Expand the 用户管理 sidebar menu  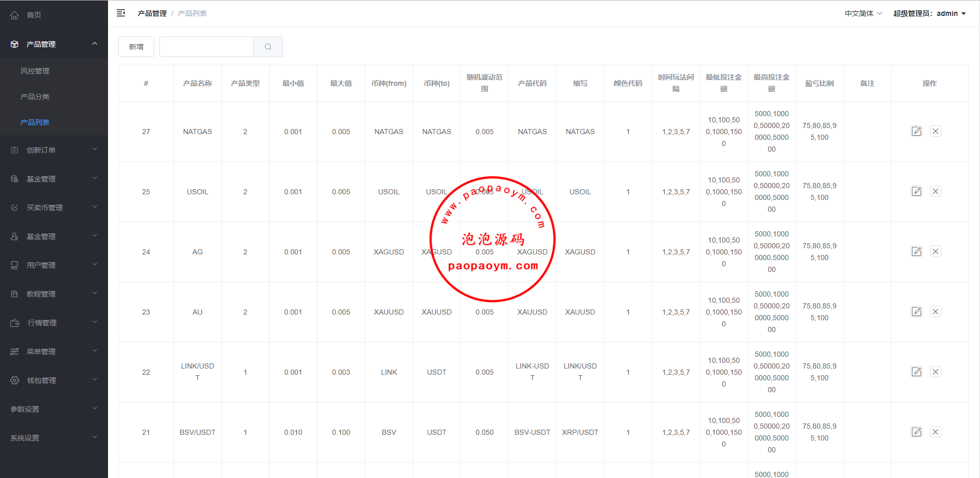[x=54, y=265]
